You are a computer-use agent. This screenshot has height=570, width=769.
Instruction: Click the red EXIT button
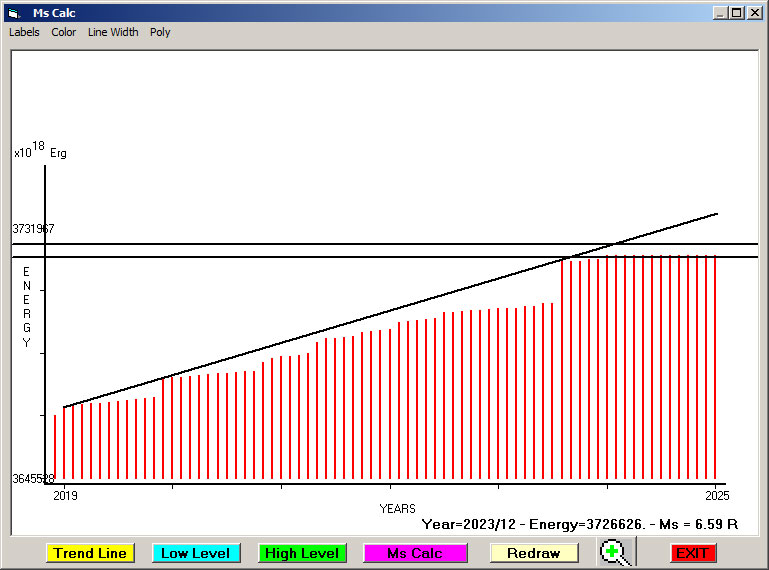click(692, 553)
